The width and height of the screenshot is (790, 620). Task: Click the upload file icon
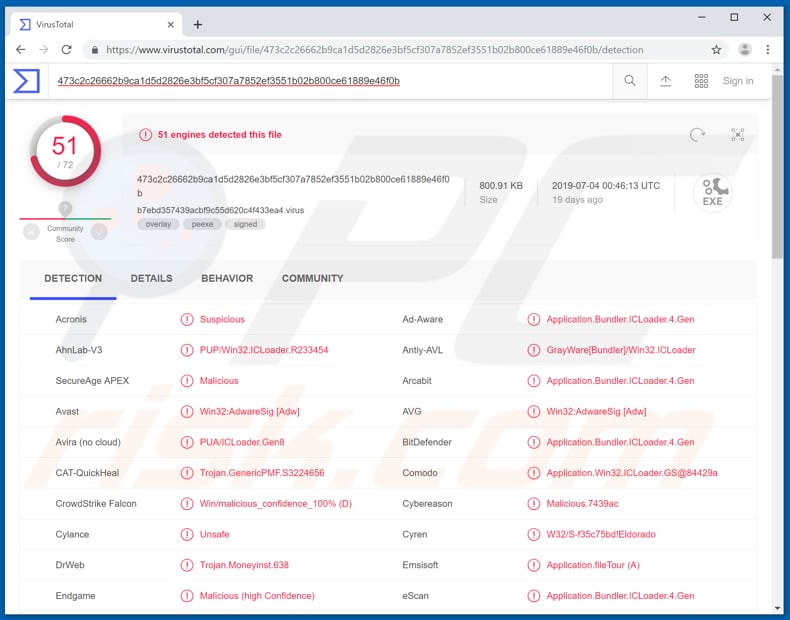(x=666, y=81)
